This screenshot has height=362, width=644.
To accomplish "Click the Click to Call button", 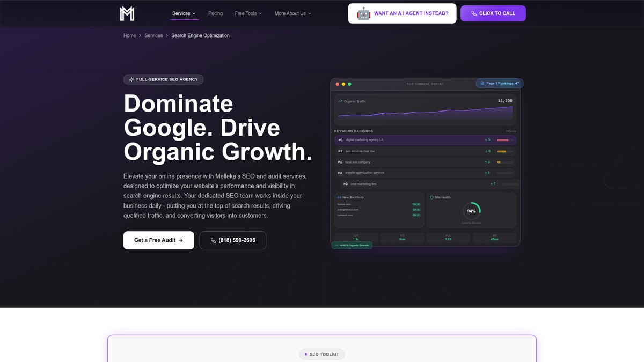I will click(x=493, y=13).
